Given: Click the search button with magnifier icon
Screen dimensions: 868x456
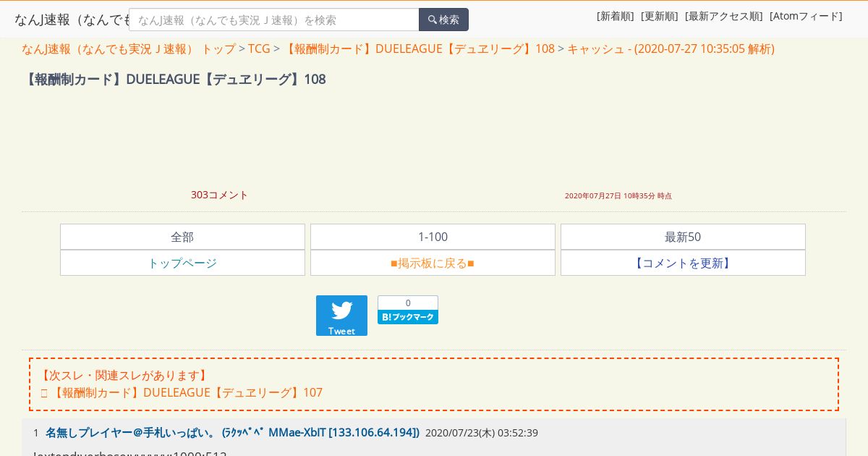Looking at the screenshot, I should click(x=443, y=20).
